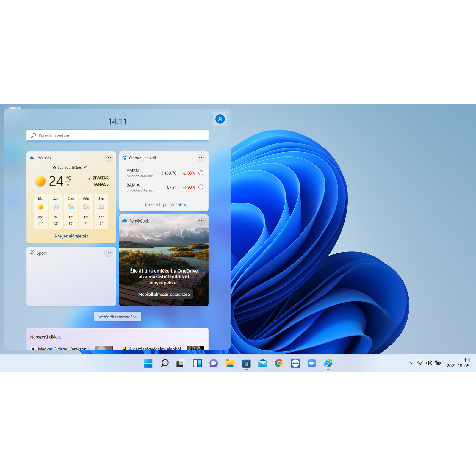Open the Fényképek widget options menu
This screenshot has width=476, height=476.
pyautogui.click(x=201, y=221)
